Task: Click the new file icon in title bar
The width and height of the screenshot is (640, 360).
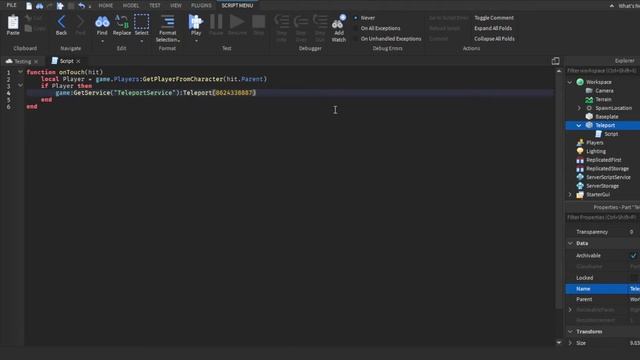Action: (x=29, y=6)
